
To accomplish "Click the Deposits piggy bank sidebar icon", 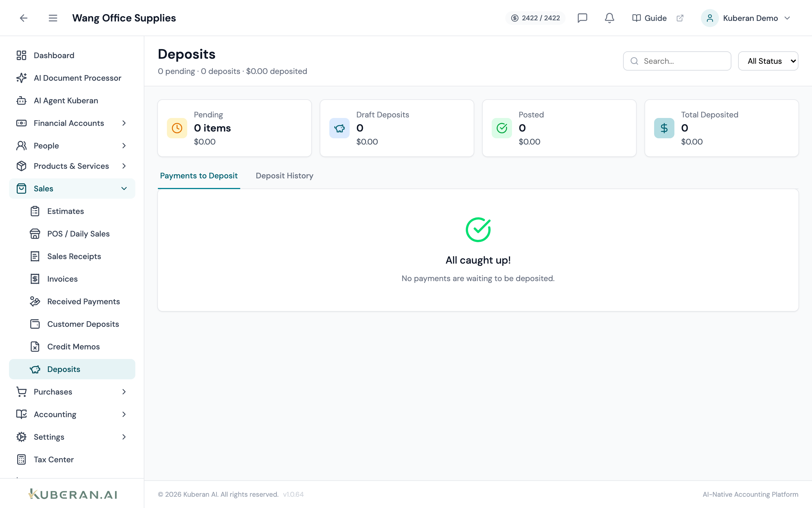I will pos(35,369).
